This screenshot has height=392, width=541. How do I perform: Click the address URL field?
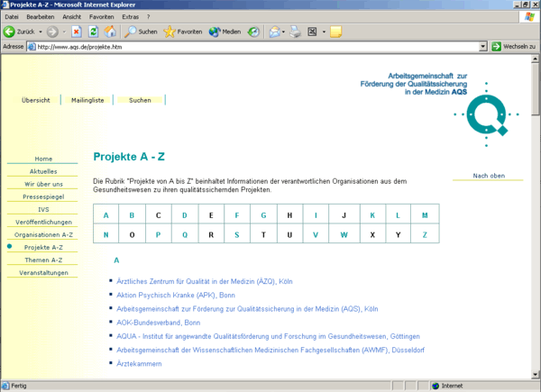click(257, 47)
